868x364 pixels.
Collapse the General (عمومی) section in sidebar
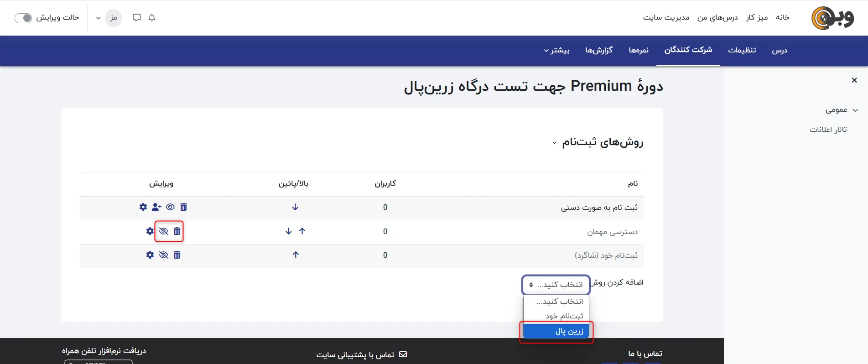pyautogui.click(x=855, y=110)
